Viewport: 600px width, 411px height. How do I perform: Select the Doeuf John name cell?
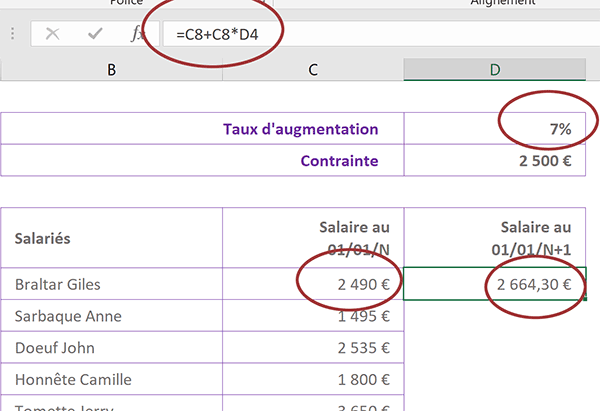click(111, 347)
